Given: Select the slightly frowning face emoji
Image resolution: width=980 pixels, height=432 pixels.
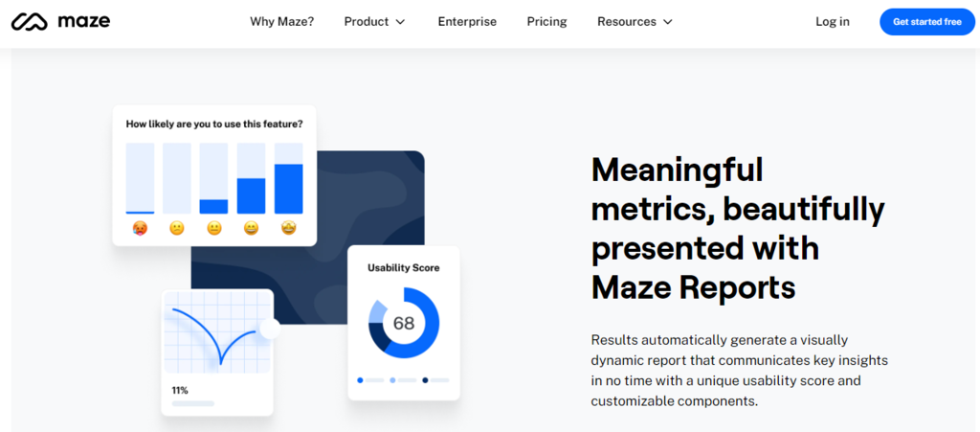Looking at the screenshot, I should [177, 228].
